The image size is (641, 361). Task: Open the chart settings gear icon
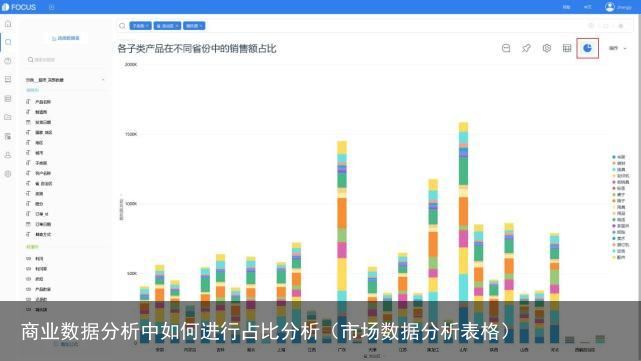tap(547, 48)
